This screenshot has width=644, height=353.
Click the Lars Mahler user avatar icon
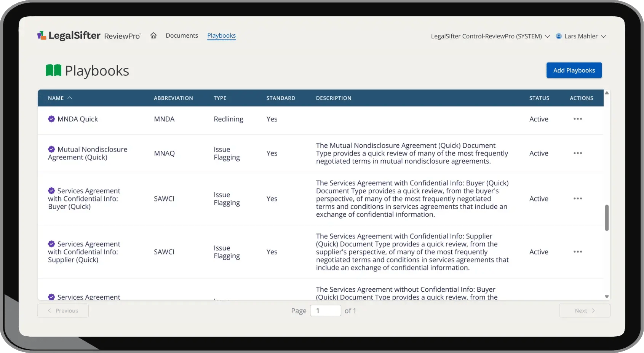coord(559,36)
